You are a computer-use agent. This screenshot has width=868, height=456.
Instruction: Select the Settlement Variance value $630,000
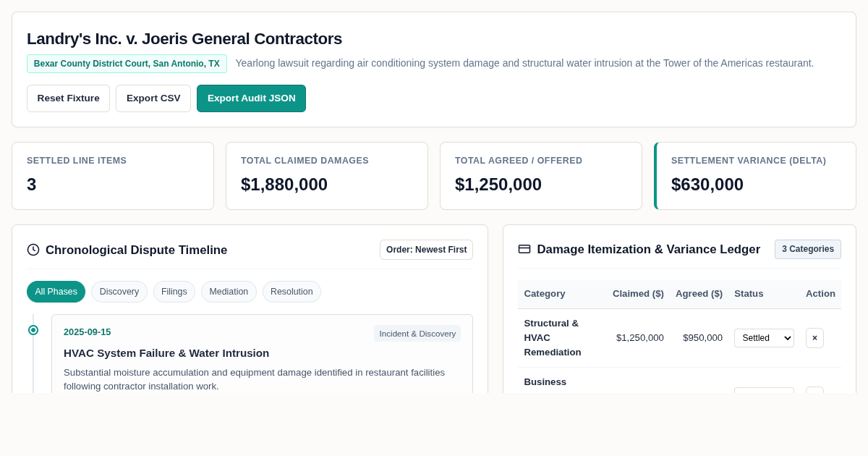[707, 185]
